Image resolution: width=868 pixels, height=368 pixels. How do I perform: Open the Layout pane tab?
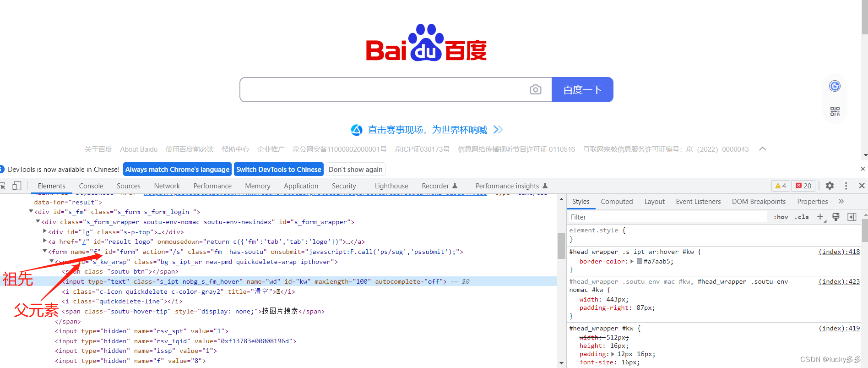pos(654,201)
